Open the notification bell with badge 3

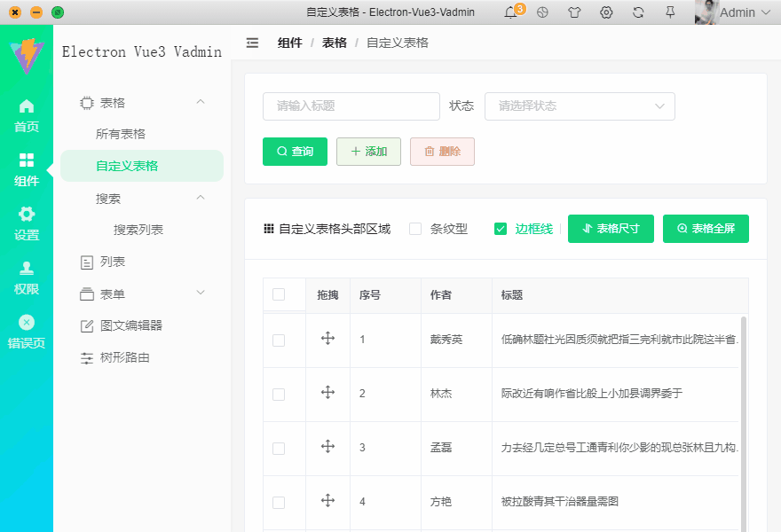click(x=510, y=12)
